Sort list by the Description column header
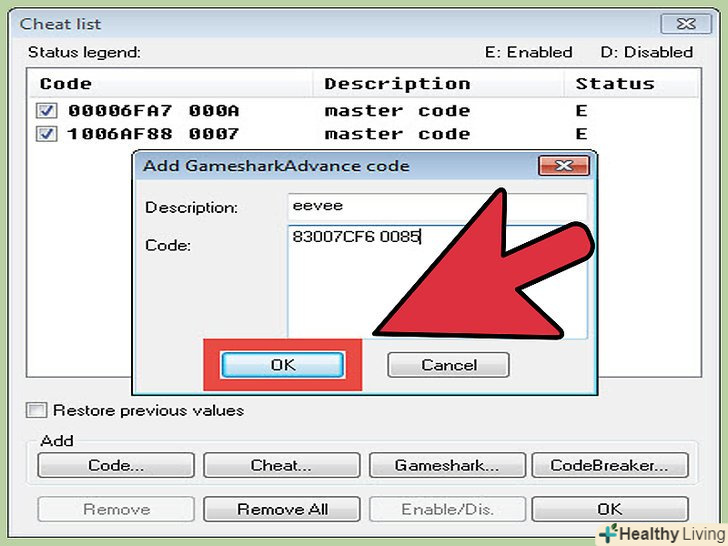This screenshot has height=546, width=728. pos(439,84)
